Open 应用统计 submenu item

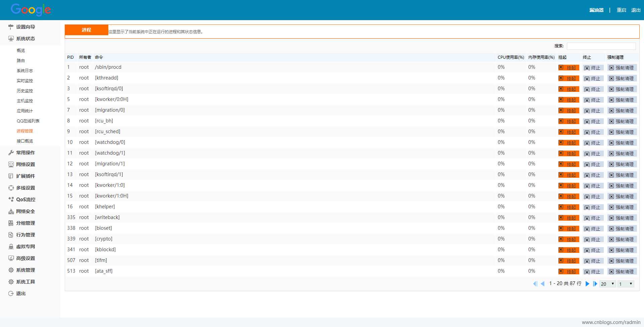(x=25, y=111)
